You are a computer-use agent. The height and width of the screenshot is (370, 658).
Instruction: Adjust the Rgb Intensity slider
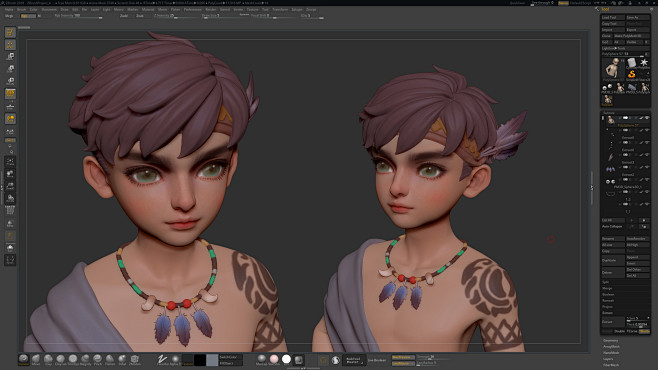pyautogui.click(x=78, y=16)
